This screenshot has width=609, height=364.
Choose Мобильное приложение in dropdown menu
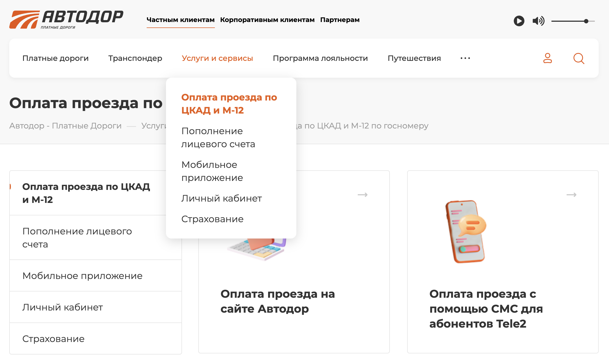tap(212, 171)
